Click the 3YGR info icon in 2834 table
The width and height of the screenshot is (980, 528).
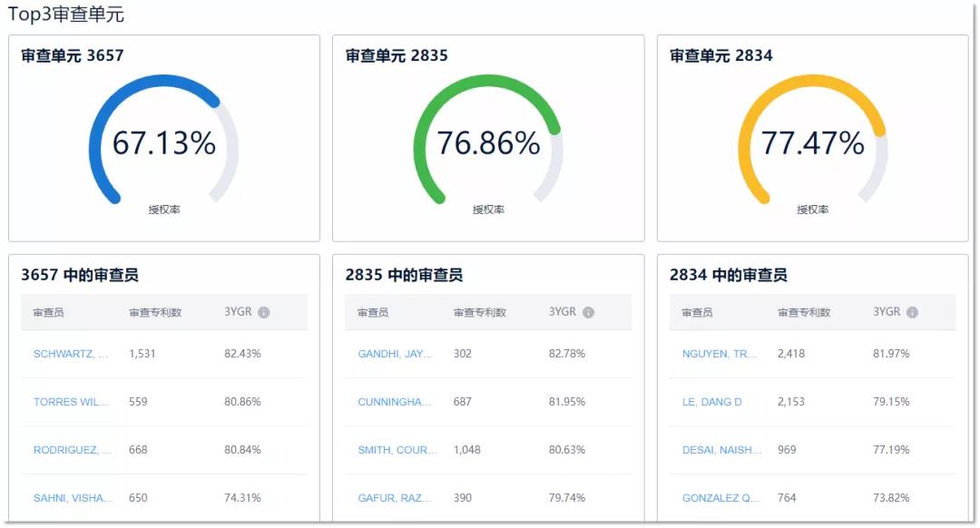912,312
